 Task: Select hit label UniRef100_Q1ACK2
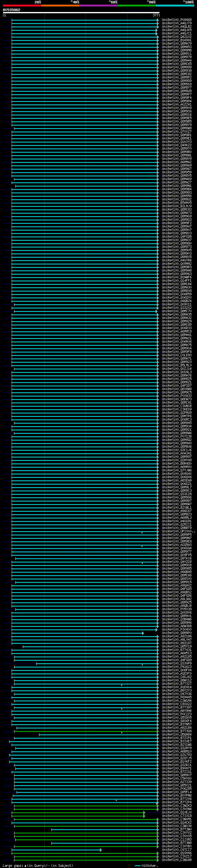177,822
